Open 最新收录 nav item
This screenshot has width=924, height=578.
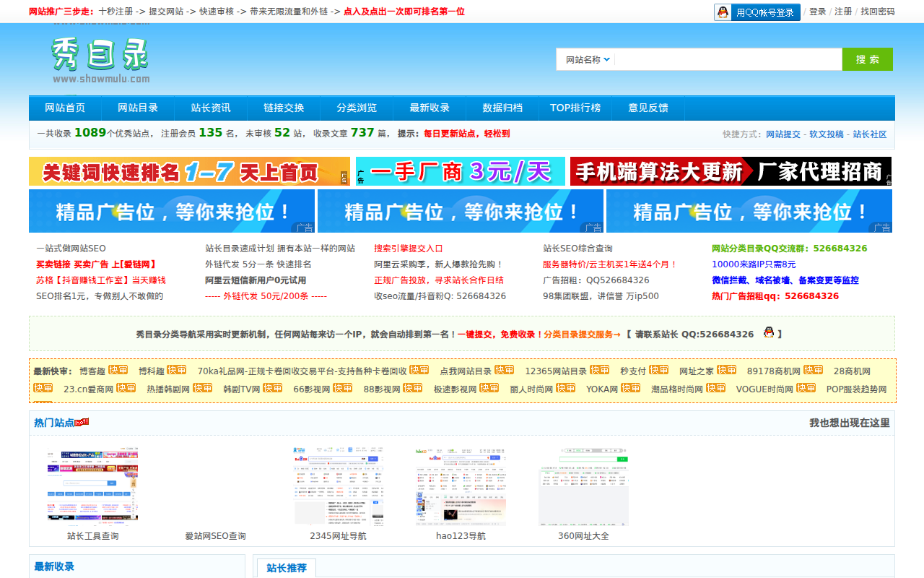tap(430, 108)
